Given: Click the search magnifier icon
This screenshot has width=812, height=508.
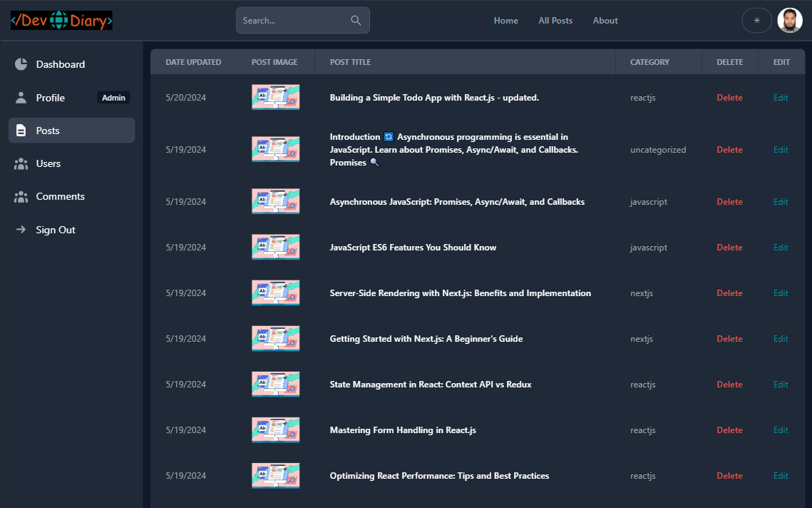Looking at the screenshot, I should point(356,21).
